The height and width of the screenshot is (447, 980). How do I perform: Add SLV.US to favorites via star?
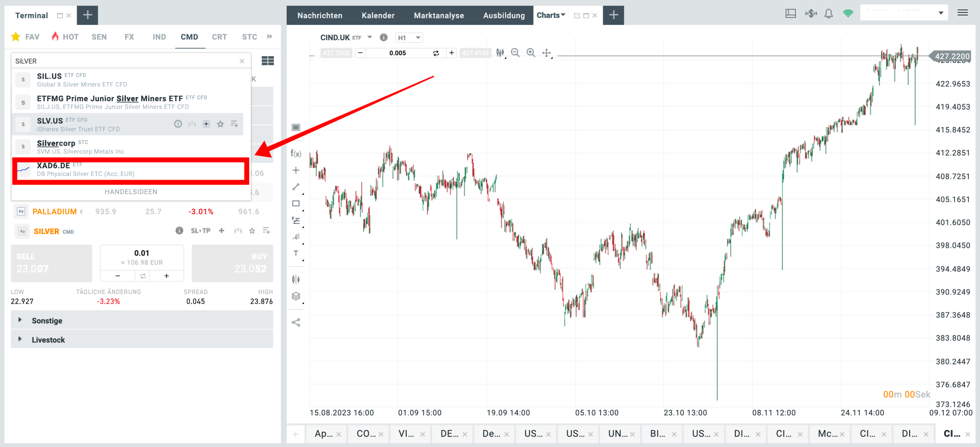[220, 124]
